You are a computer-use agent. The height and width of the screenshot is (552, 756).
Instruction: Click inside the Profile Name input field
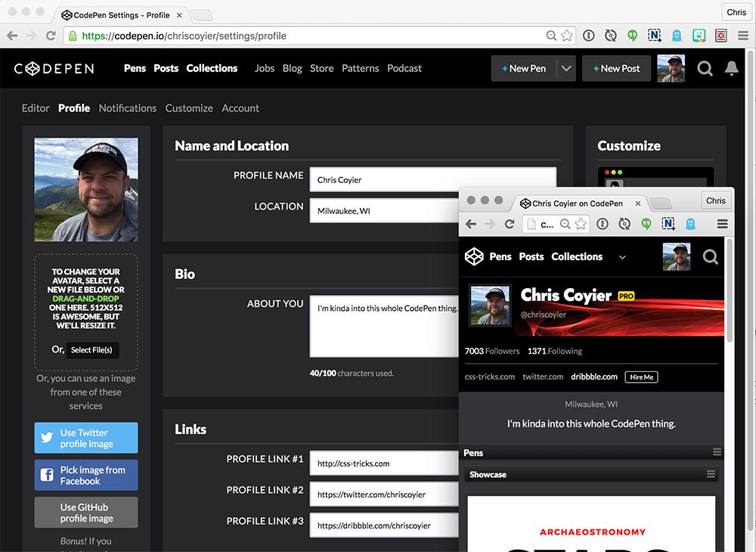tap(432, 179)
